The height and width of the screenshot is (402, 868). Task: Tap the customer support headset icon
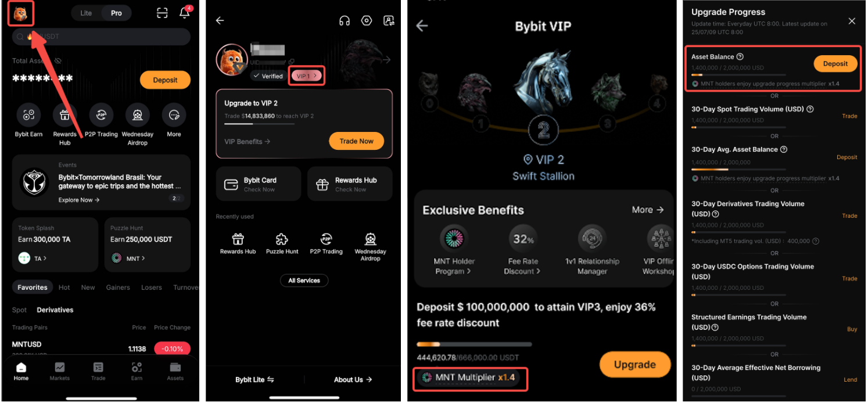click(345, 21)
